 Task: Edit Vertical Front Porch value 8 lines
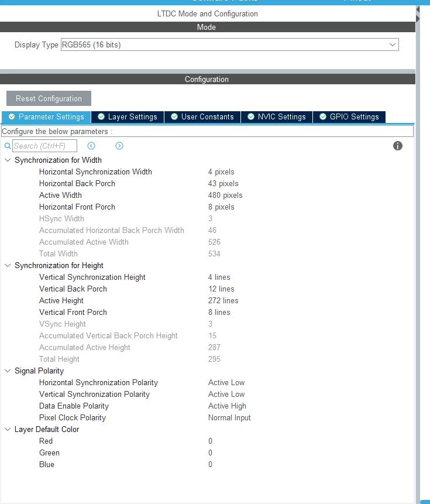[219, 312]
